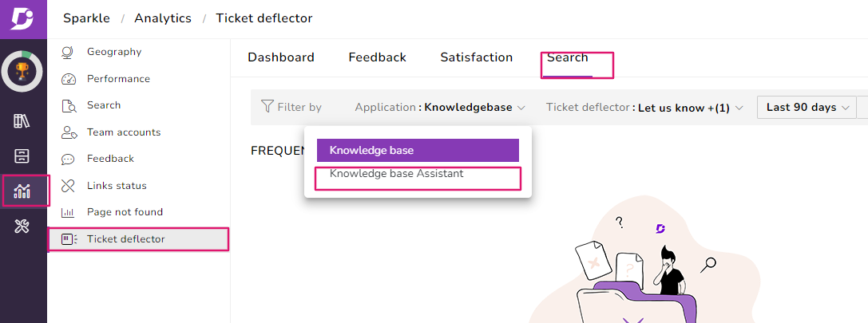Open the Documentation books icon in sidebar

coord(22,121)
